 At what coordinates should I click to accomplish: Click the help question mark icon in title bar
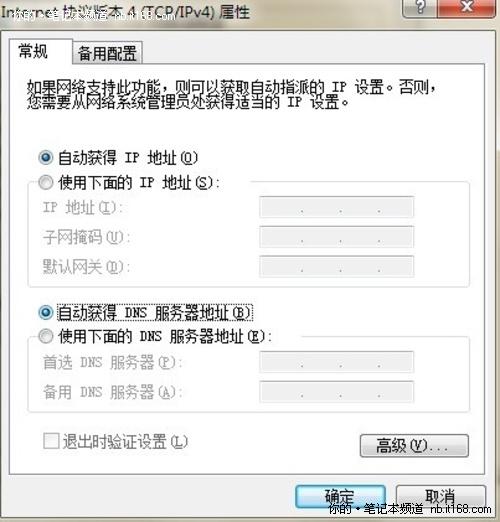pyautogui.click(x=420, y=7)
